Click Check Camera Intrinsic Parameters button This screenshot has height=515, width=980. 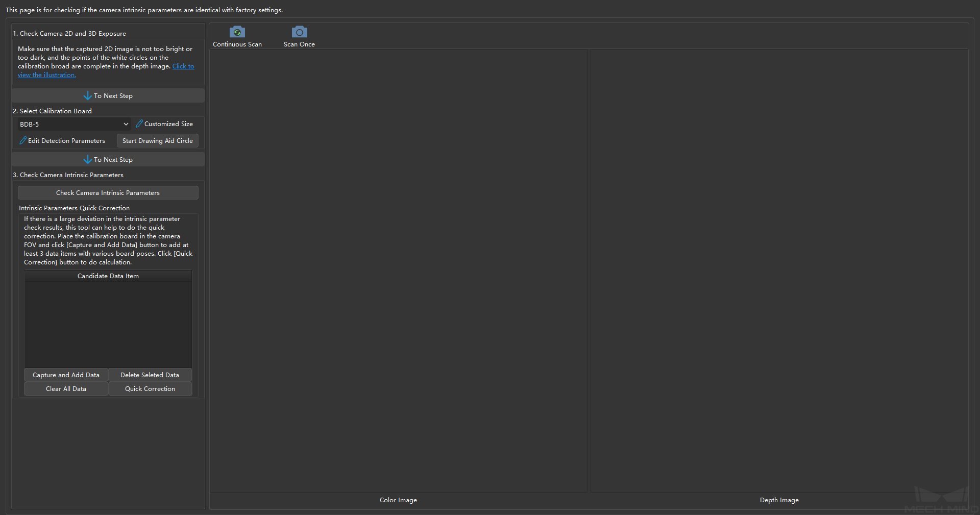click(x=108, y=192)
